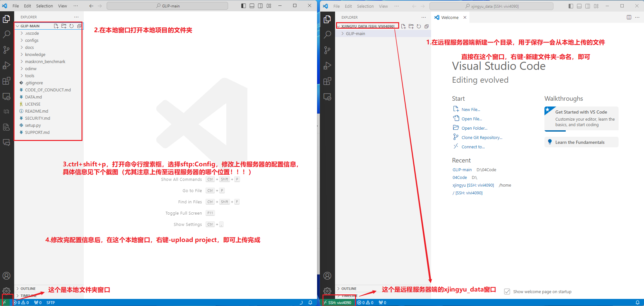Open Accounts icon in right window

pos(327,276)
